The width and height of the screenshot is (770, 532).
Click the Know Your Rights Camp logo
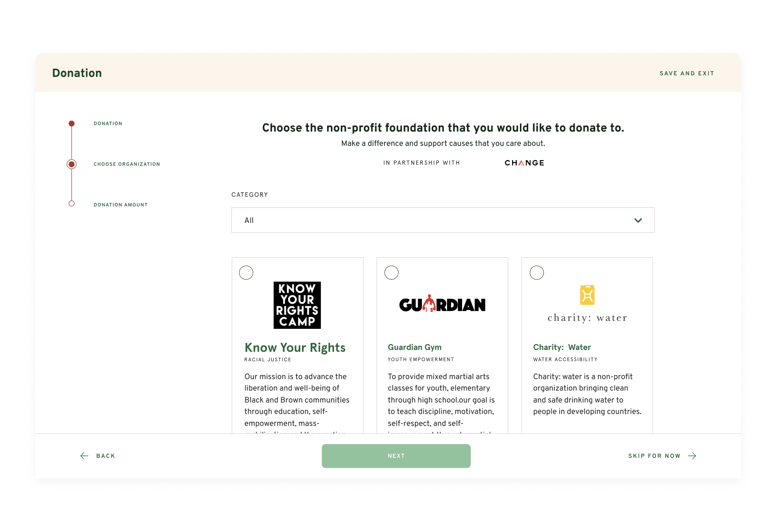297,305
